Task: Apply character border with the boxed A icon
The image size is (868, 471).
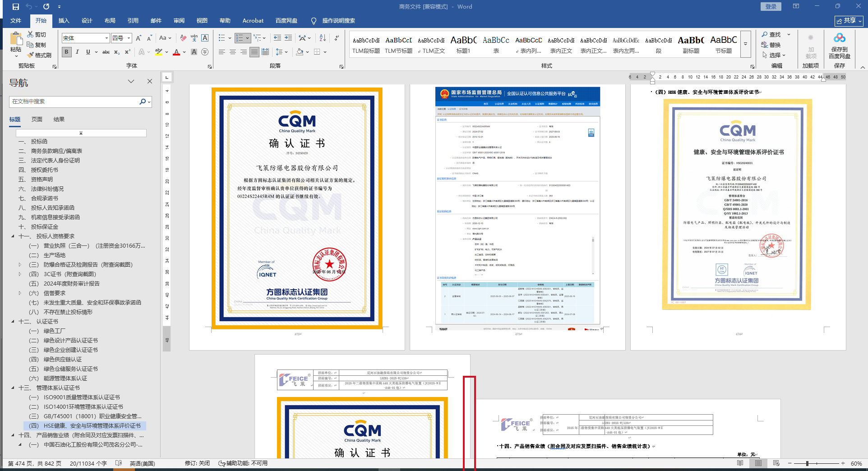Action: pyautogui.click(x=205, y=38)
